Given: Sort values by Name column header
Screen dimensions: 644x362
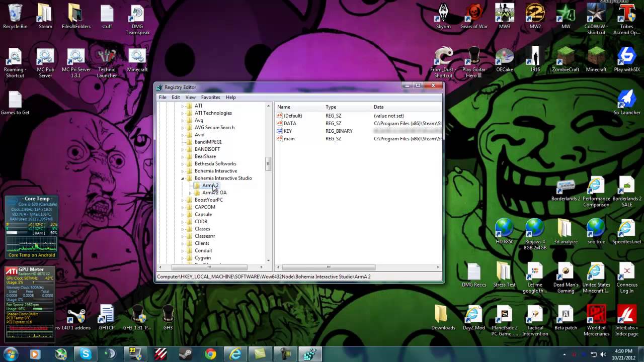Looking at the screenshot, I should click(x=299, y=107).
